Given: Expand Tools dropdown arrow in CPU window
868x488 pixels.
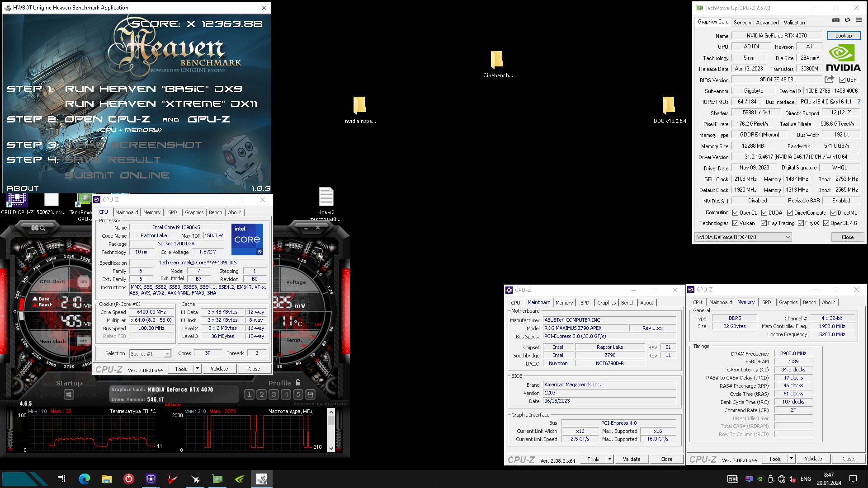Looking at the screenshot, I should pos(197,369).
